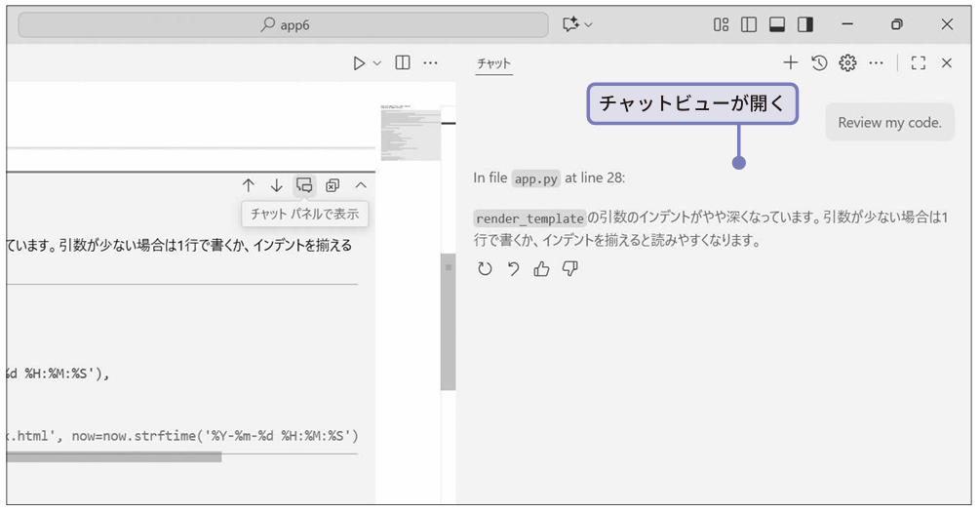This screenshot has width=980, height=513.
Task: Open editor more actions ellipsis
Action: 430,63
